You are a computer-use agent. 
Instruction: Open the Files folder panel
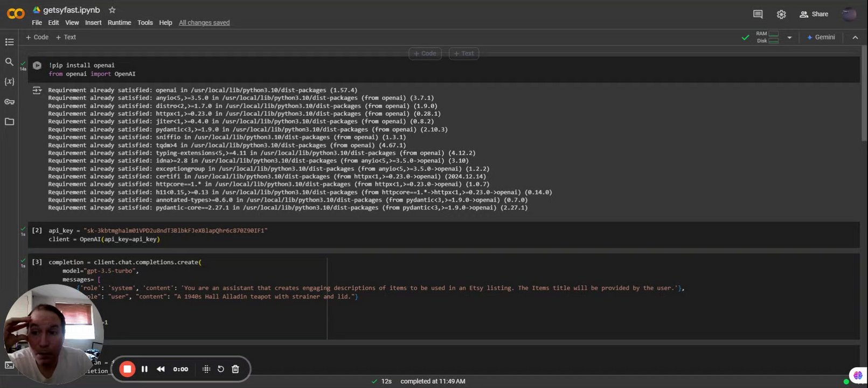pyautogui.click(x=9, y=122)
